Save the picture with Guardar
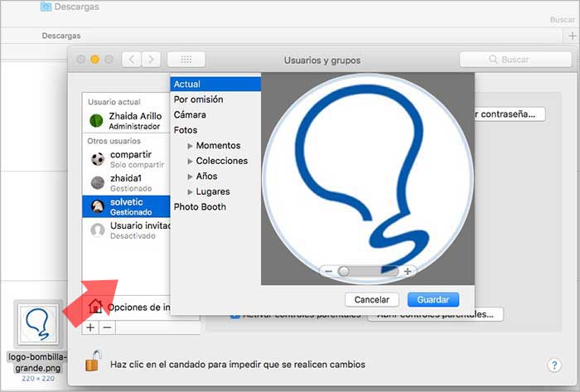The image size is (580, 392). coord(433,299)
